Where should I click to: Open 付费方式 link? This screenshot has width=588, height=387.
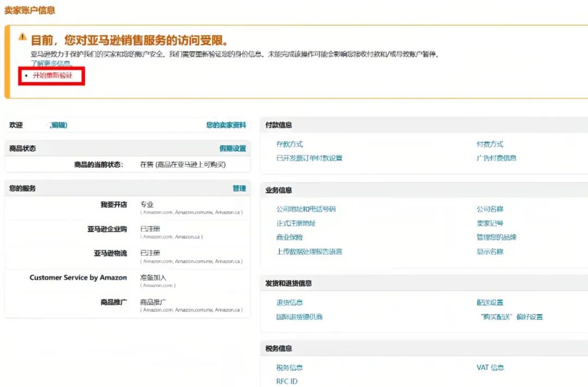pos(490,144)
